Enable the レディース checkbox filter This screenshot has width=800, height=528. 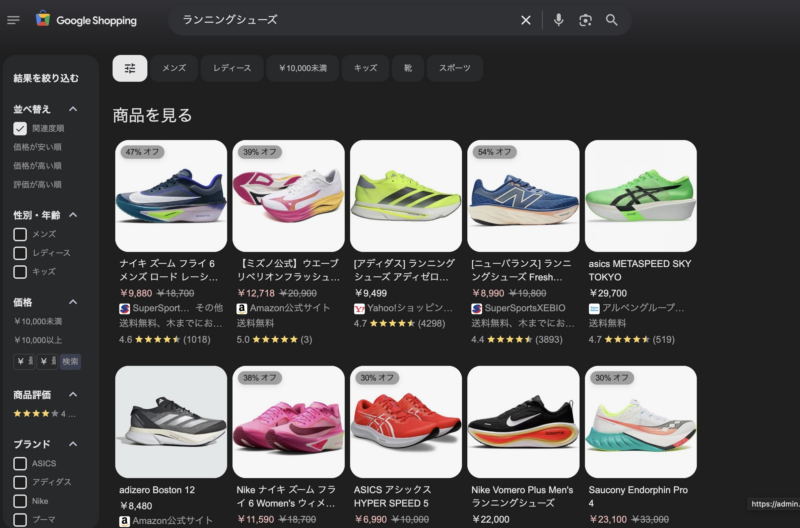[20, 253]
